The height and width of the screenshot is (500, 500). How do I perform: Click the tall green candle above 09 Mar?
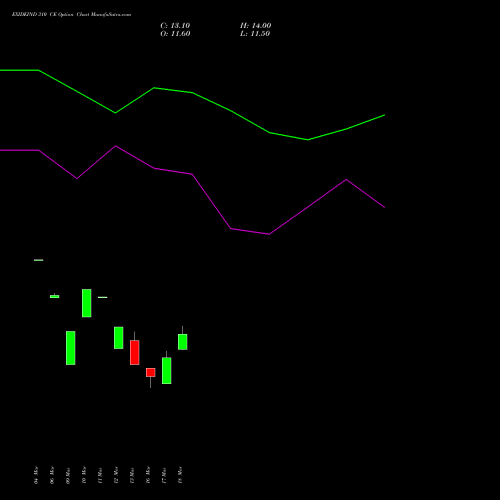tap(71, 348)
